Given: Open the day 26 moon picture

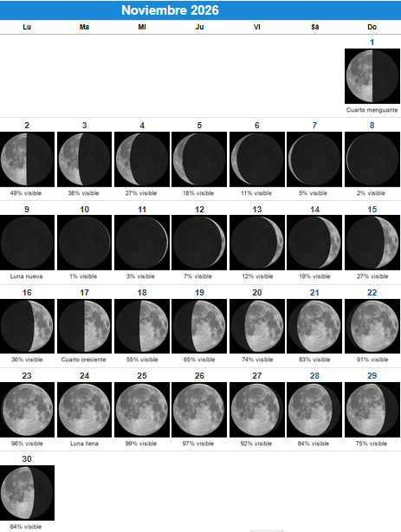Looking at the screenshot, I should tap(199, 410).
